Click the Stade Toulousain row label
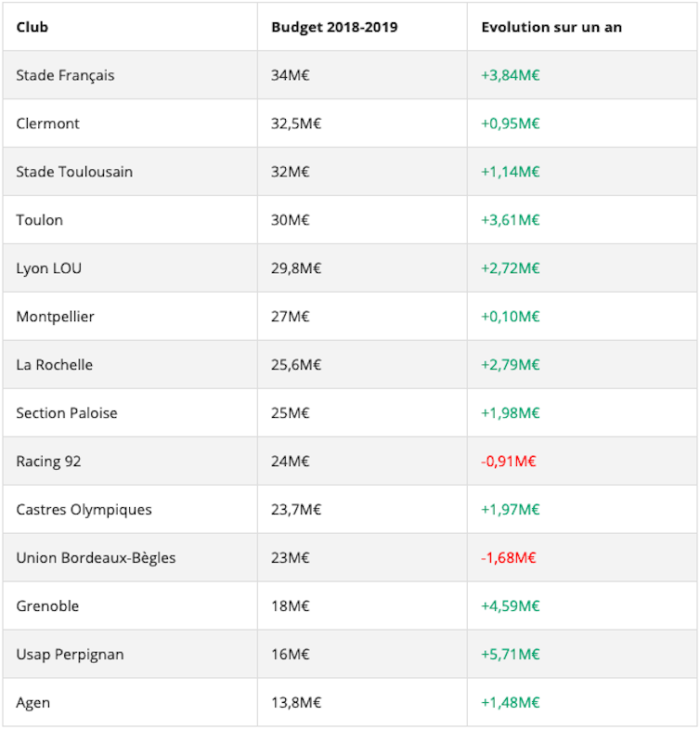 [74, 172]
